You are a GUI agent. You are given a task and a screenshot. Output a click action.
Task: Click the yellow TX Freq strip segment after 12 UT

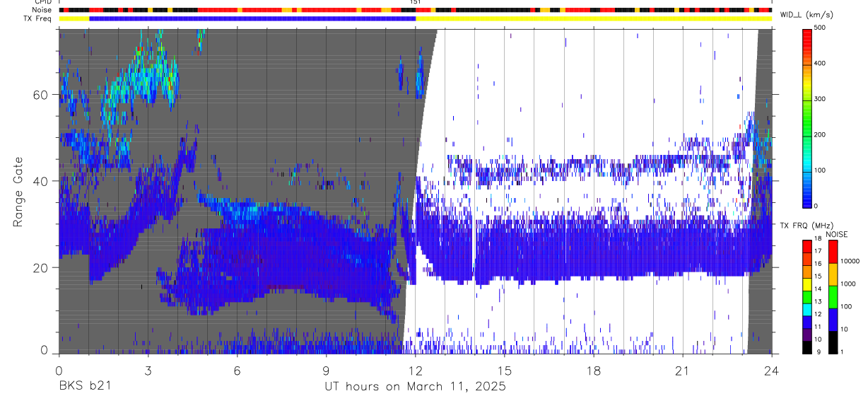594,18
